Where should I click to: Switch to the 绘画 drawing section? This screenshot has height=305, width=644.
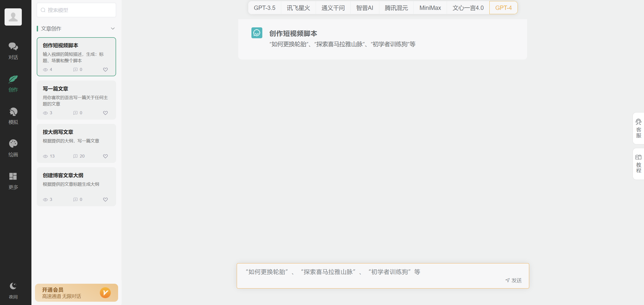click(13, 148)
